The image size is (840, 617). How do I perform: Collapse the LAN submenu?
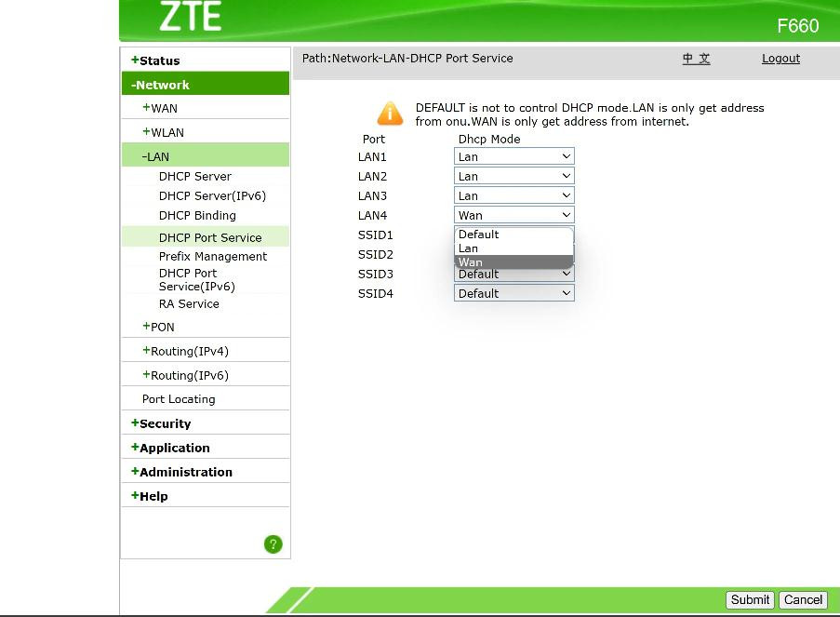[206, 156]
